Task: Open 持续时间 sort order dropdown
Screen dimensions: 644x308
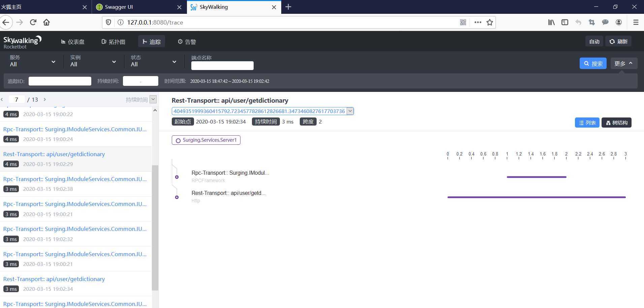Action: click(153, 99)
